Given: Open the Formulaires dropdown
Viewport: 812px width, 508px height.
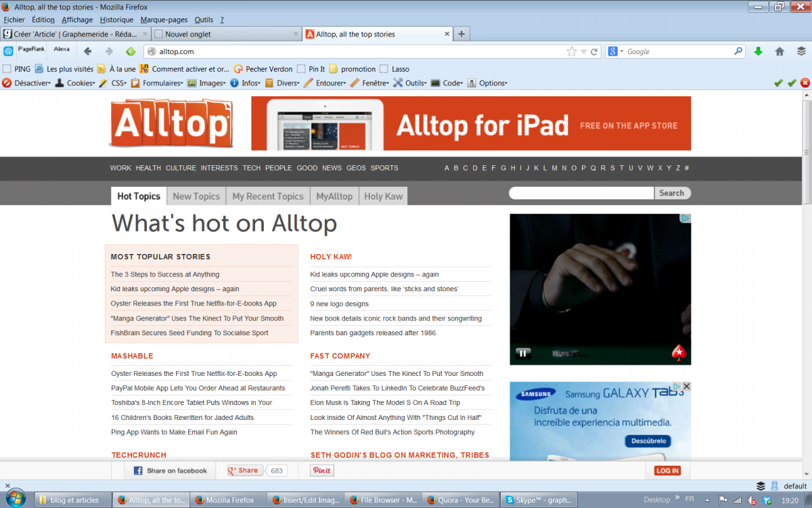Looking at the screenshot, I should [158, 83].
